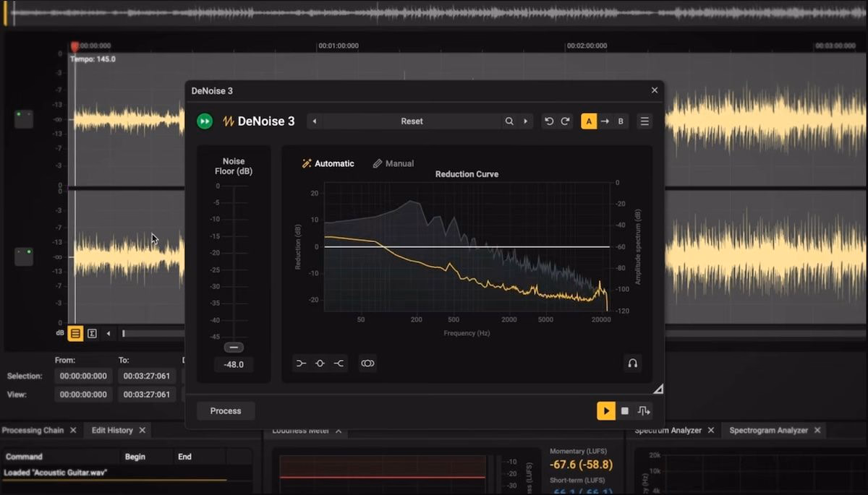Close the Edit History tab
This screenshot has height=495, width=868.
[142, 430]
